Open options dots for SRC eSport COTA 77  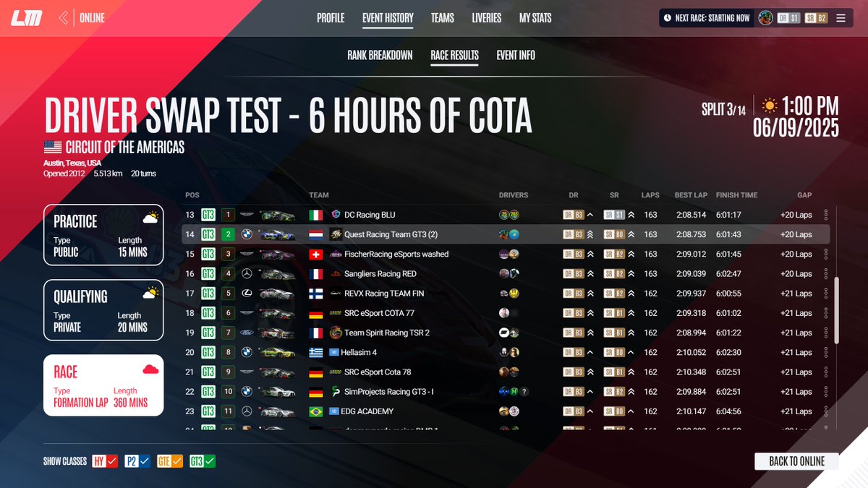tap(826, 313)
